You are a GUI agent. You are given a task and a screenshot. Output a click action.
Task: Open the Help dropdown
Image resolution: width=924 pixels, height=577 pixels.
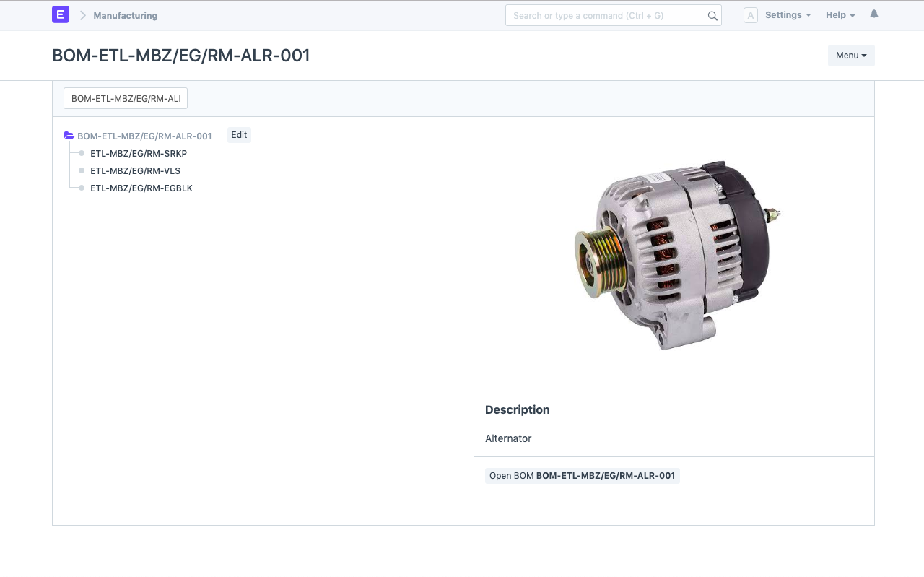click(840, 15)
